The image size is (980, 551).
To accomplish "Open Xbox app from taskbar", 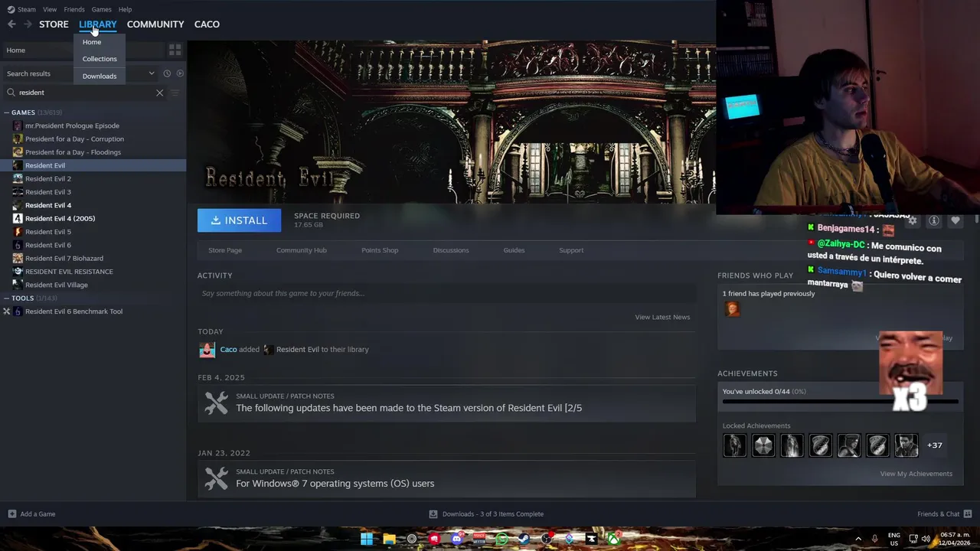I will [x=614, y=539].
